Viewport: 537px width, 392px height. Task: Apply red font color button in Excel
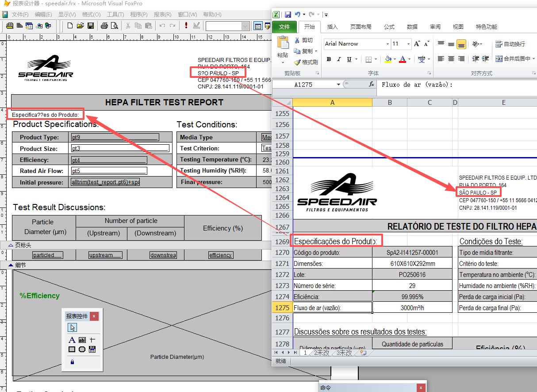tap(402, 59)
